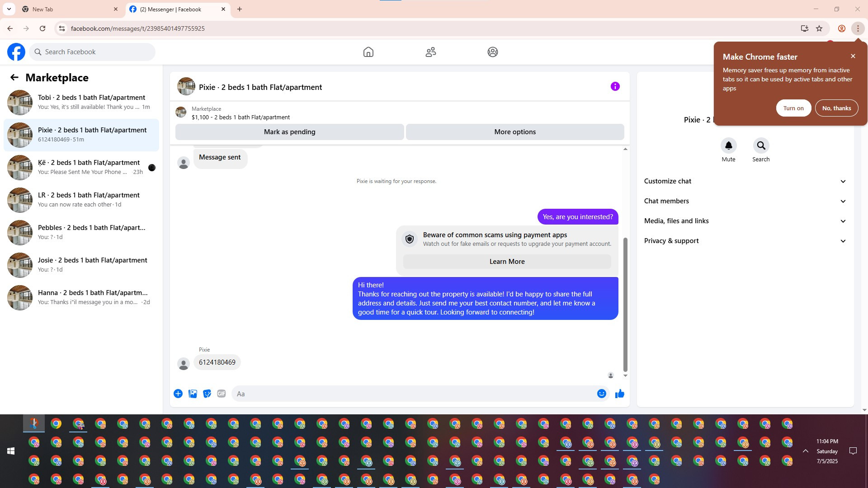Click the GIF picker icon
This screenshot has width=868, height=488.
tap(221, 394)
